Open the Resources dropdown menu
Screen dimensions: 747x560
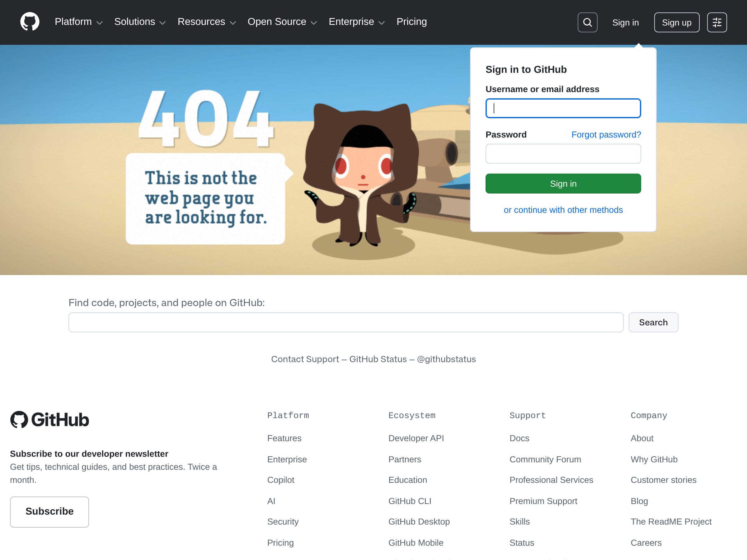point(207,22)
